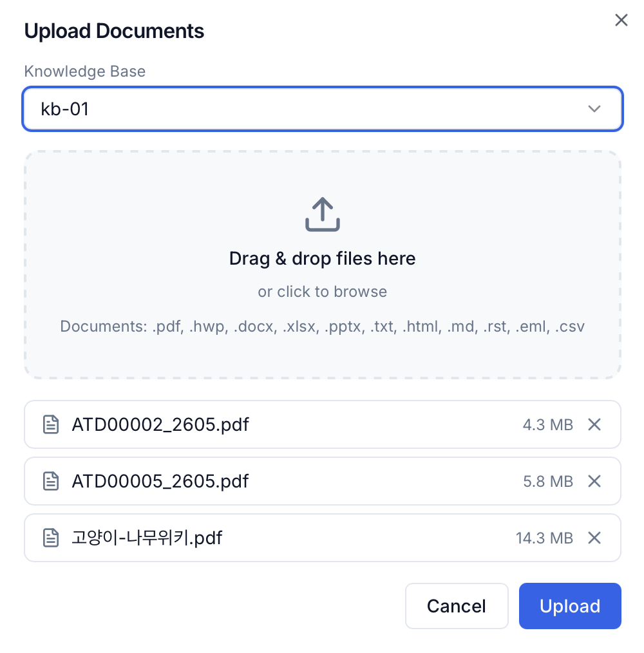Click document icon beside ATD00002_2605.pdf

(x=51, y=424)
